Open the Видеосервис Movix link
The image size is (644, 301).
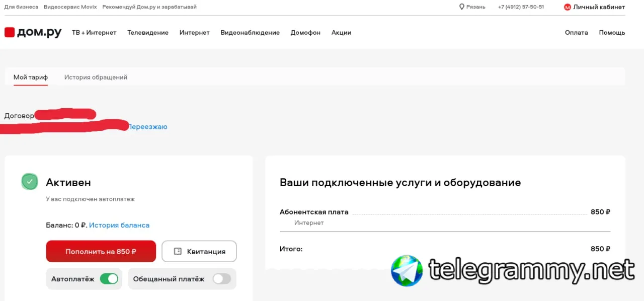point(70,7)
